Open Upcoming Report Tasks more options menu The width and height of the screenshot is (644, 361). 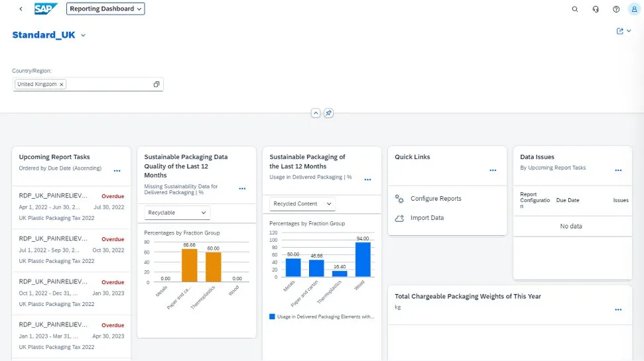coord(117,171)
